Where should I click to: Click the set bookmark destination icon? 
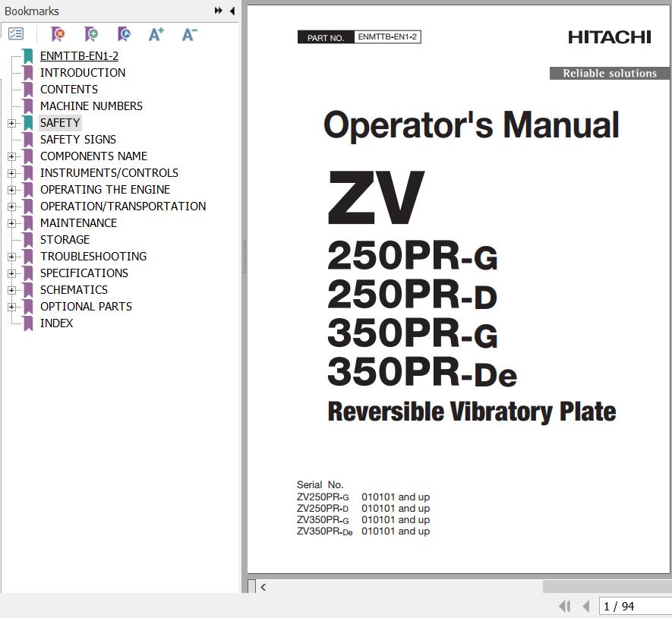(124, 34)
